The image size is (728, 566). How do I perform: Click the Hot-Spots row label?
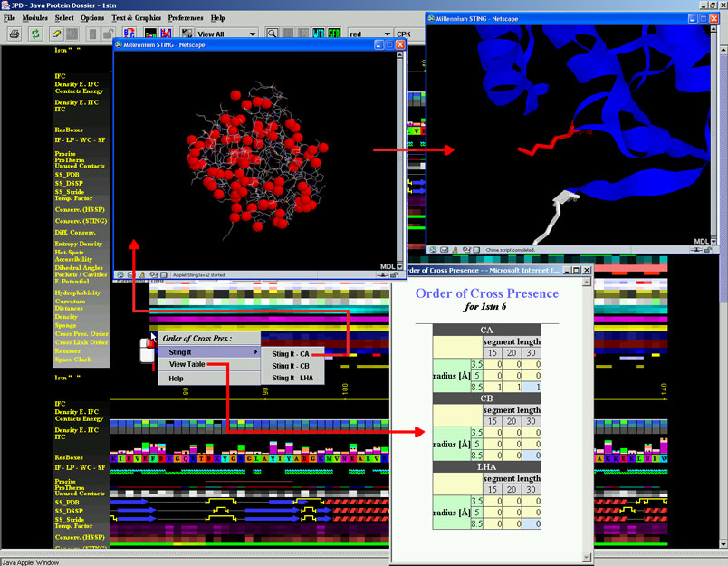69,253
